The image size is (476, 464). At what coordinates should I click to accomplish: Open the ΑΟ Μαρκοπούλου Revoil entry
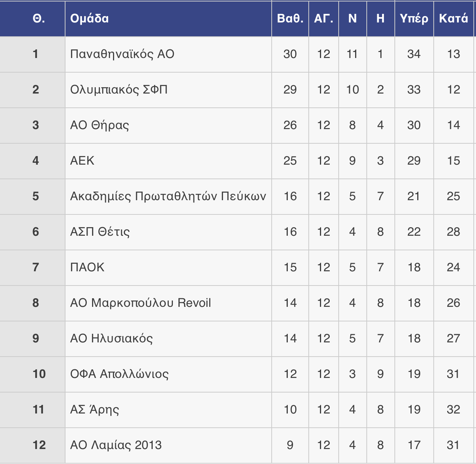(x=140, y=303)
